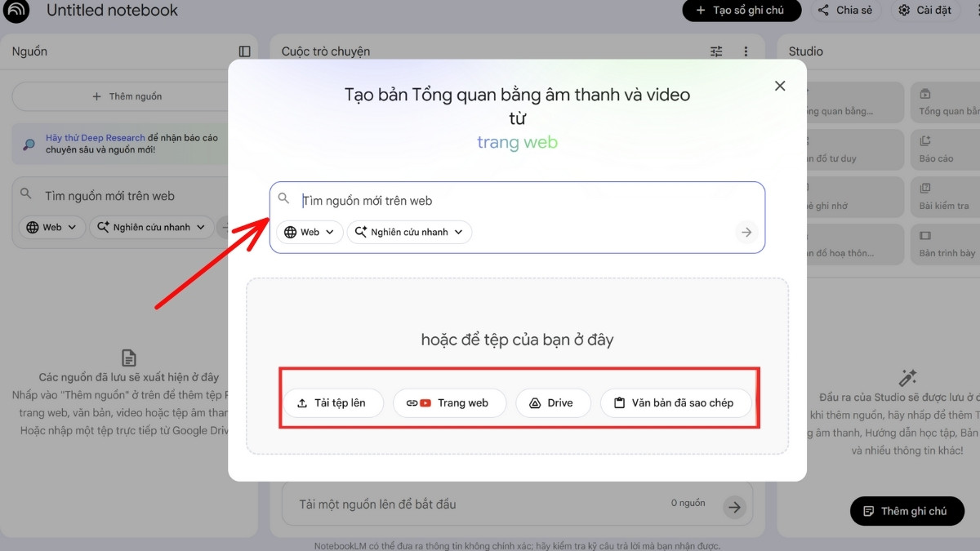The width and height of the screenshot is (980, 551).
Task: Open the Web source type dropdown in dialog
Action: coord(309,232)
